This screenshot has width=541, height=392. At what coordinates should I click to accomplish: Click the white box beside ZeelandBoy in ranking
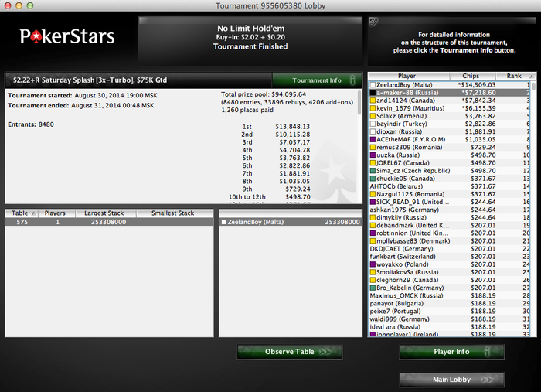[373, 85]
